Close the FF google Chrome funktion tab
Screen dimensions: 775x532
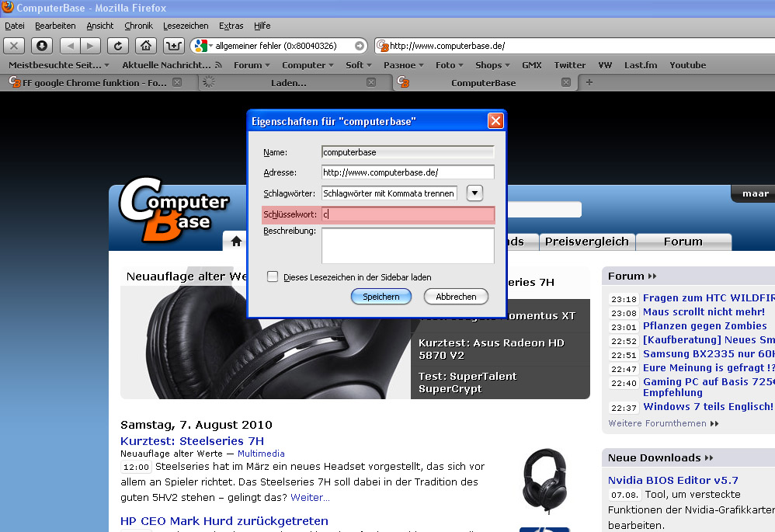click(177, 82)
